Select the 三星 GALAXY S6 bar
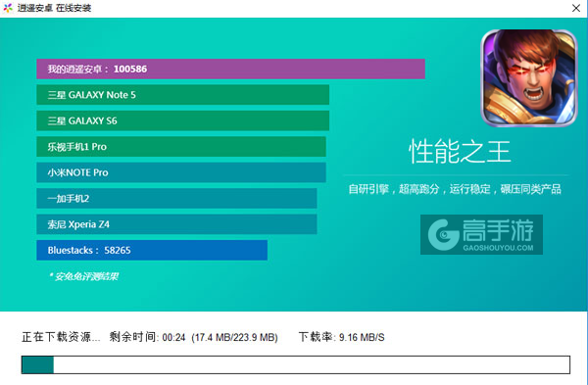 [x=182, y=120]
